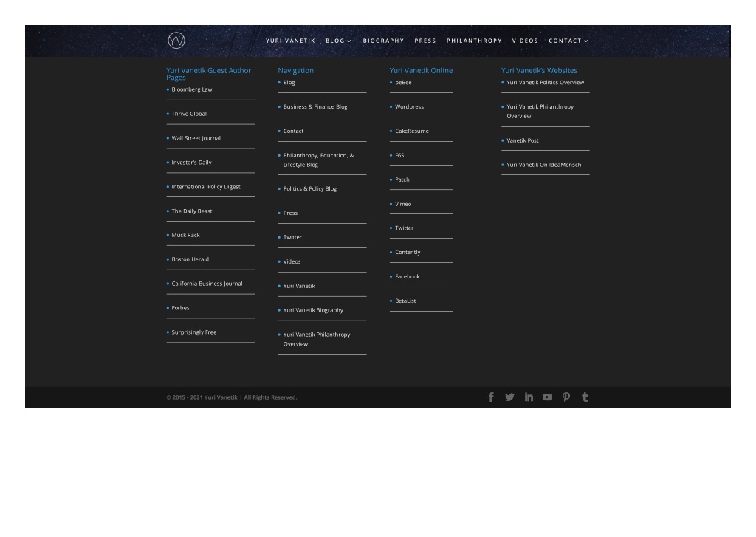This screenshot has height=537, width=756.
Task: Open the Philanthropy menu item
Action: pyautogui.click(x=474, y=41)
